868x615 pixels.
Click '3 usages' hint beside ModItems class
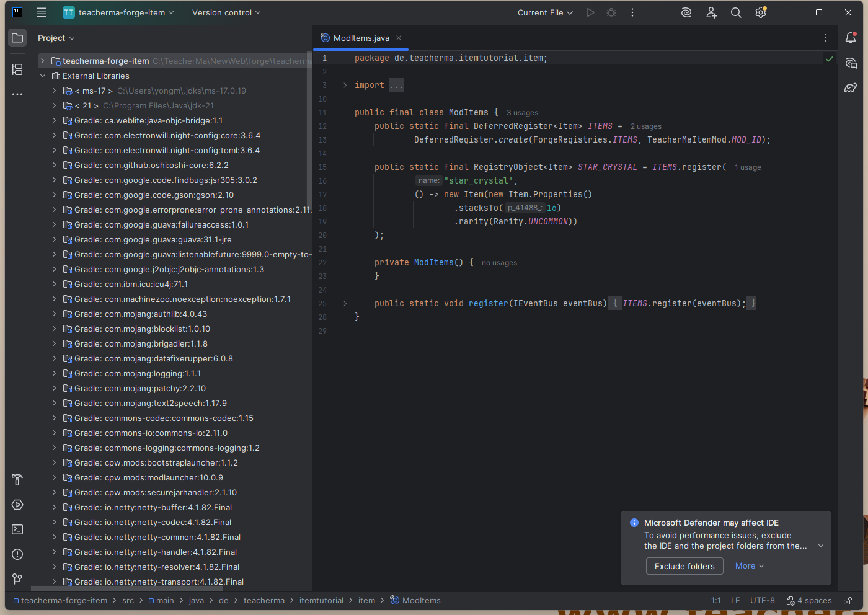click(522, 113)
